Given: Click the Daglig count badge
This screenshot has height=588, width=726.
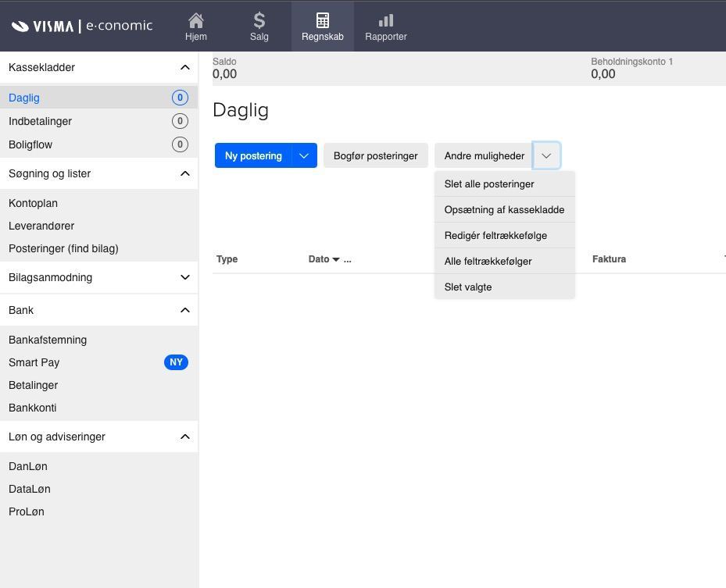Looking at the screenshot, I should click(180, 98).
